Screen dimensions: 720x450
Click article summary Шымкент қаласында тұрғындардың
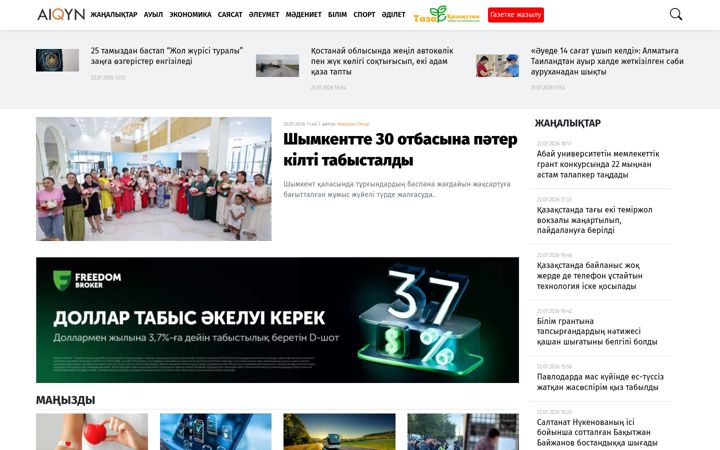[397, 189]
